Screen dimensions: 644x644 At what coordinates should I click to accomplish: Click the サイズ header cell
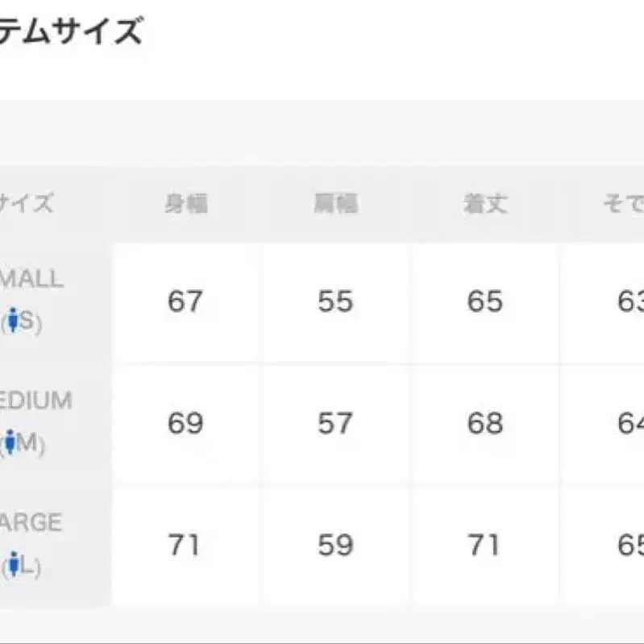click(x=26, y=204)
